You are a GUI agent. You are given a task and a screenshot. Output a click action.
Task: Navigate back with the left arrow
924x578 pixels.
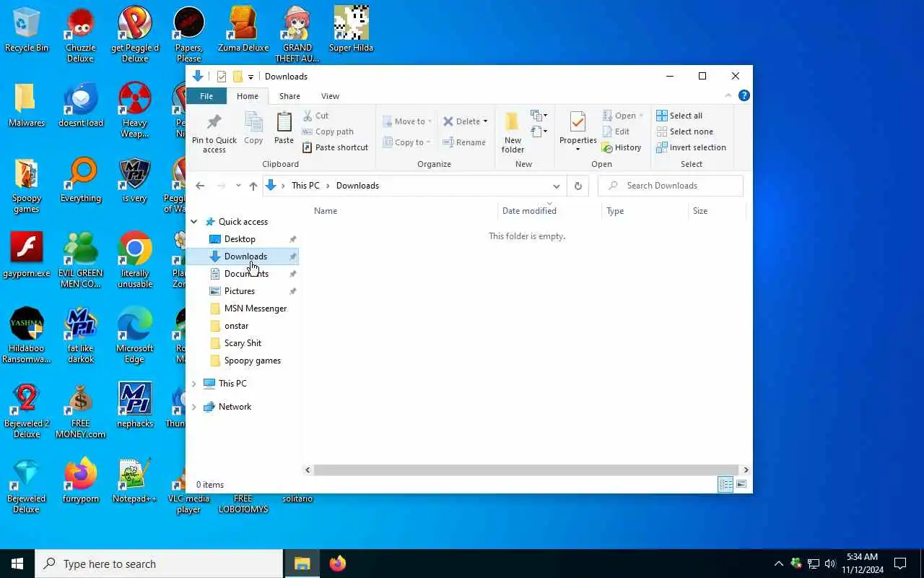(x=200, y=186)
